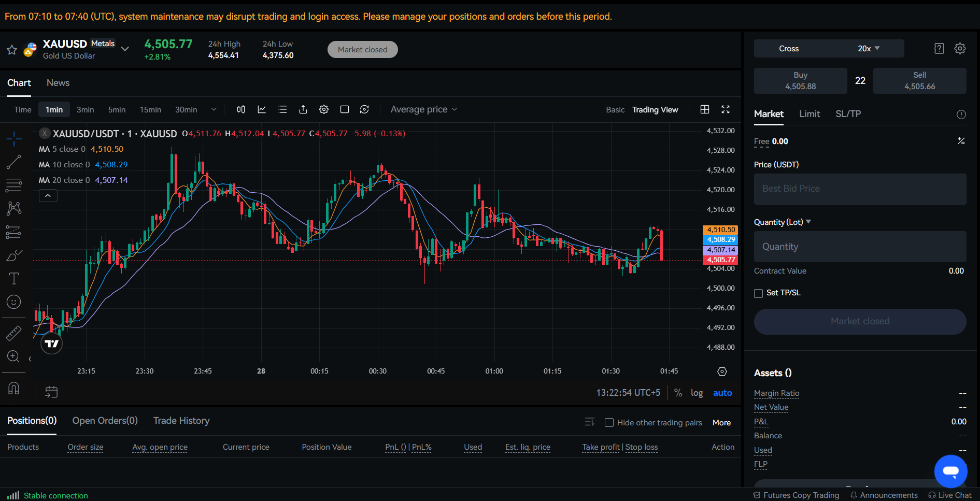Image resolution: width=980 pixels, height=501 pixels.
Task: Switch to the News tab
Action: (x=58, y=83)
